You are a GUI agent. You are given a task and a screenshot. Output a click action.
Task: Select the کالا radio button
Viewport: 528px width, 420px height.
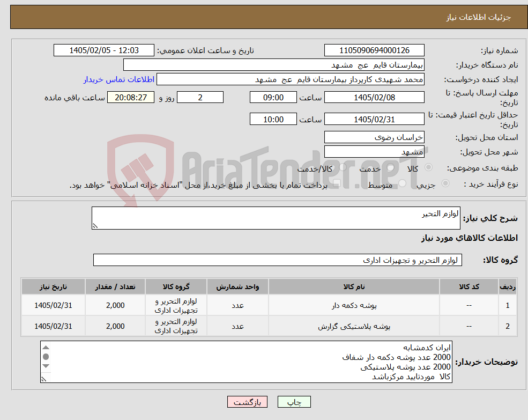(x=429, y=167)
